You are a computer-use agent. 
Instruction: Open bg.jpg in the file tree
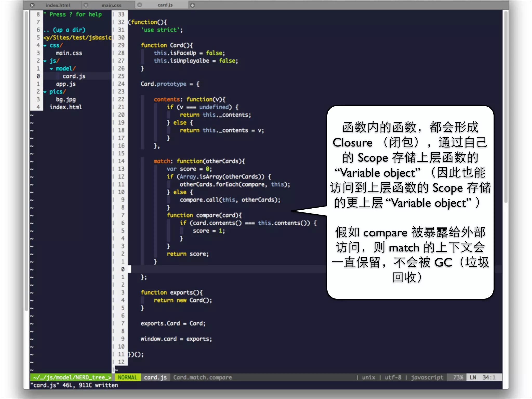click(x=66, y=99)
